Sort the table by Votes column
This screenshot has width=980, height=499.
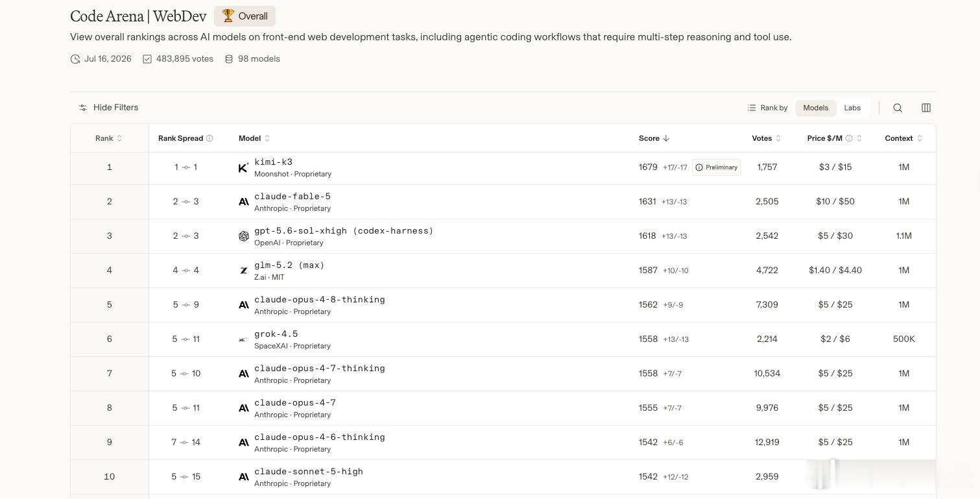[767, 138]
